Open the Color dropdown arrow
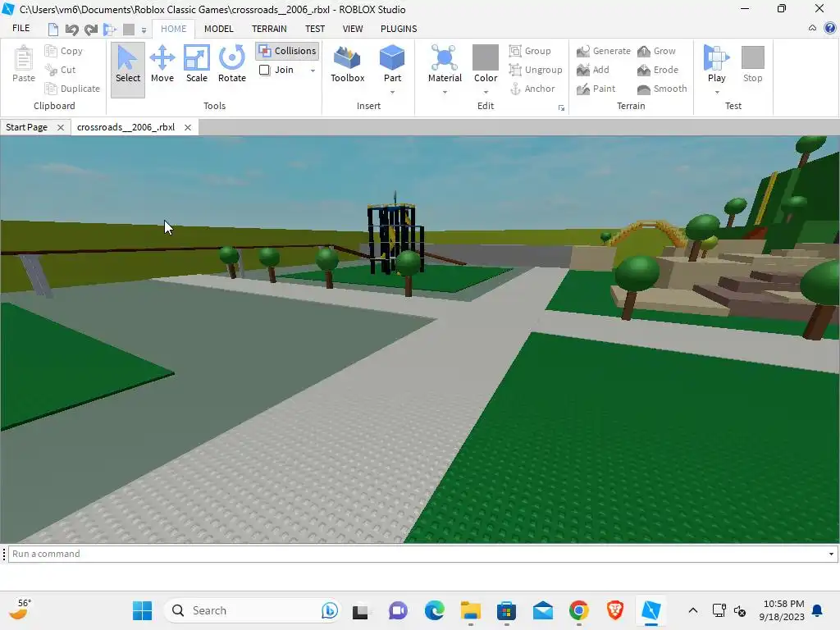Image resolution: width=840 pixels, height=630 pixels. [x=486, y=92]
